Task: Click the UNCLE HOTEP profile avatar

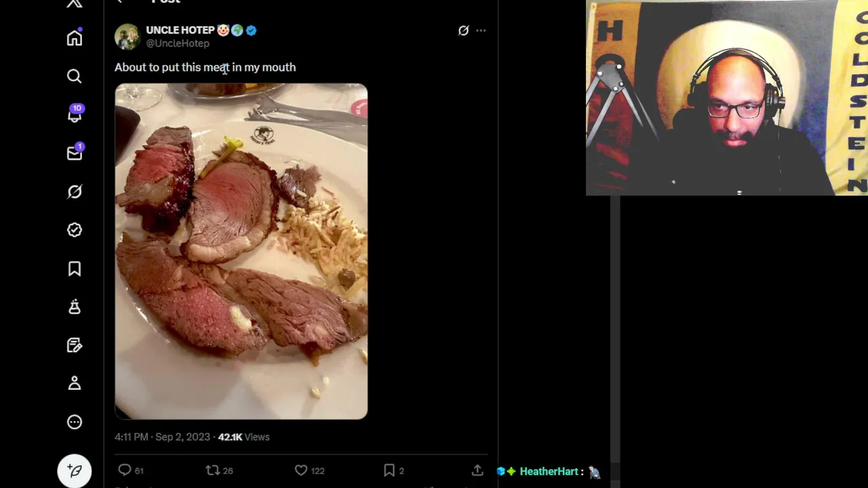Action: (127, 37)
